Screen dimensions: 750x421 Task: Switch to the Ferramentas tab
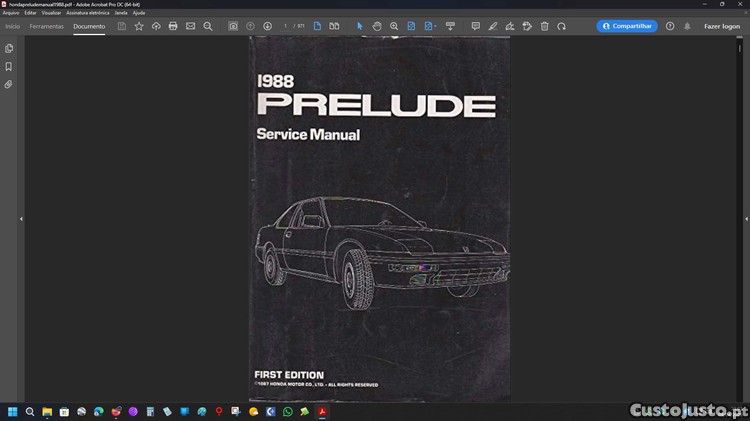pos(46,26)
